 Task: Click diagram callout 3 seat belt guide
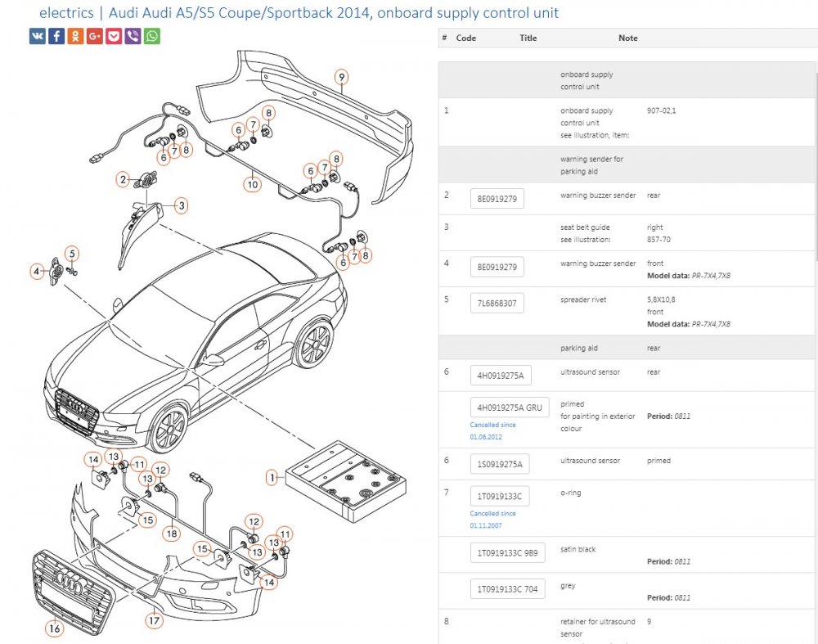click(x=182, y=205)
